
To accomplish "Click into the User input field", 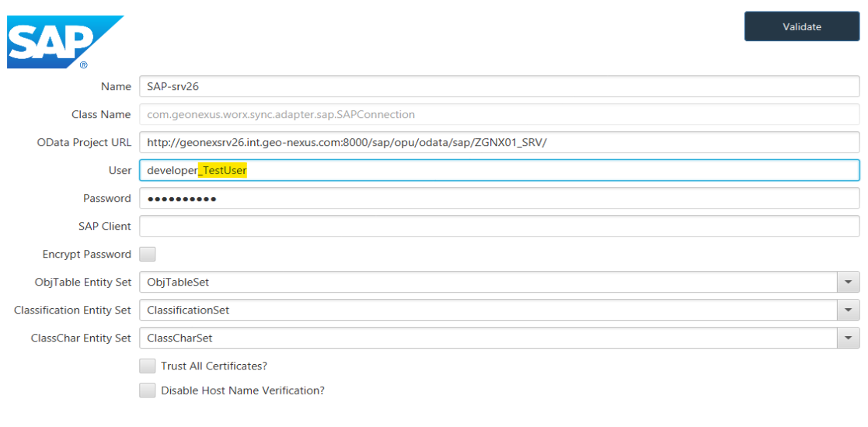I will (500, 170).
